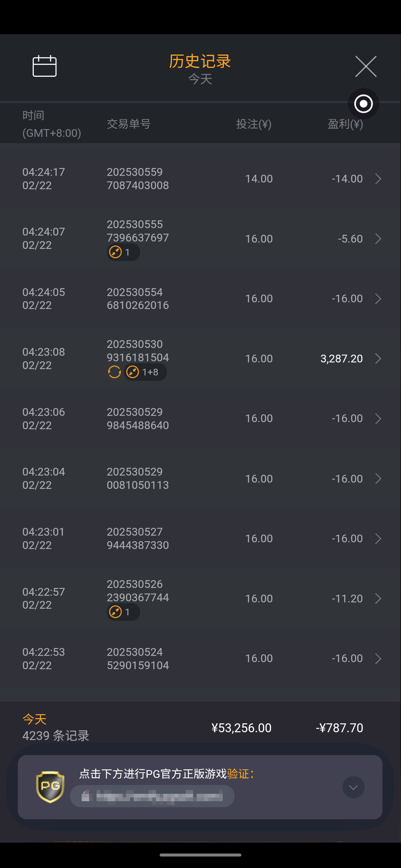Viewport: 401px width, 868px height.
Task: Open details arrow for the -11.20 record
Action: (378, 599)
